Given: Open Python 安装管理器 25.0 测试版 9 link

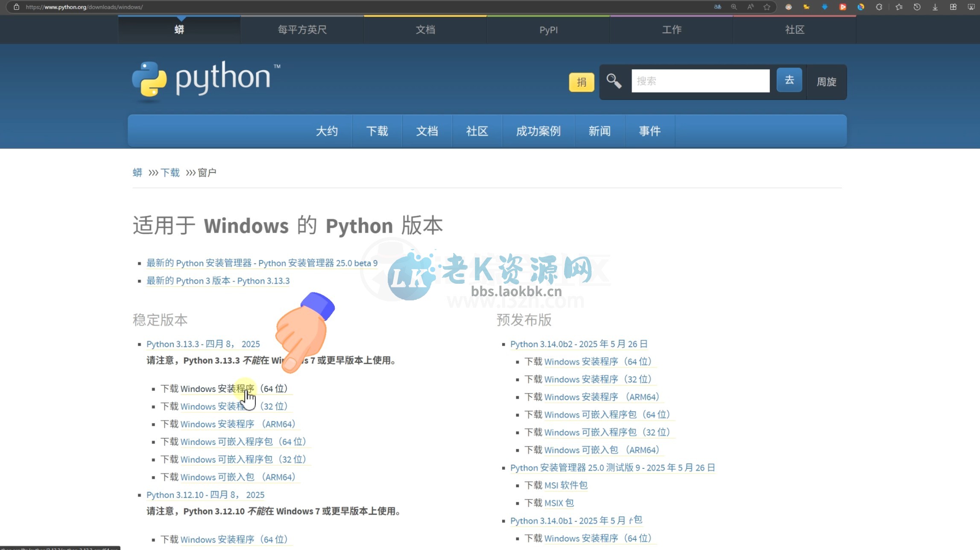Looking at the screenshot, I should tap(613, 468).
